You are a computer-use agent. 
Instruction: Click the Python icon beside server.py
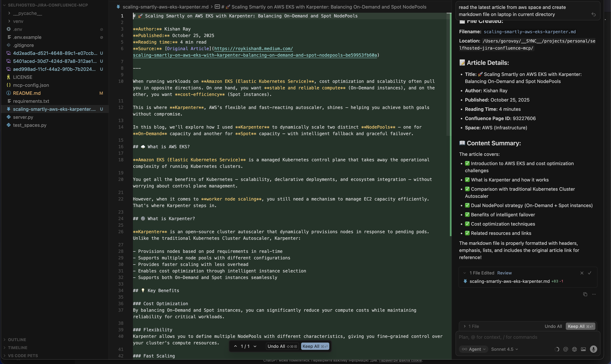coord(9,117)
